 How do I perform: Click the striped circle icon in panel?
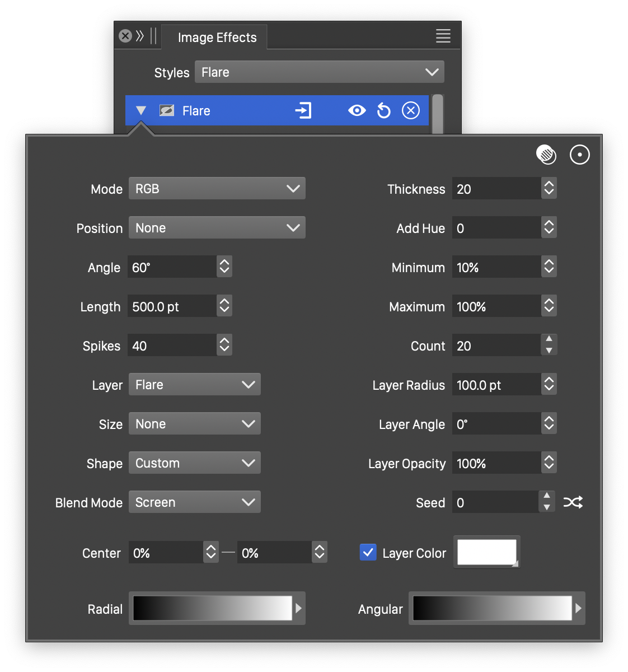coord(546,155)
